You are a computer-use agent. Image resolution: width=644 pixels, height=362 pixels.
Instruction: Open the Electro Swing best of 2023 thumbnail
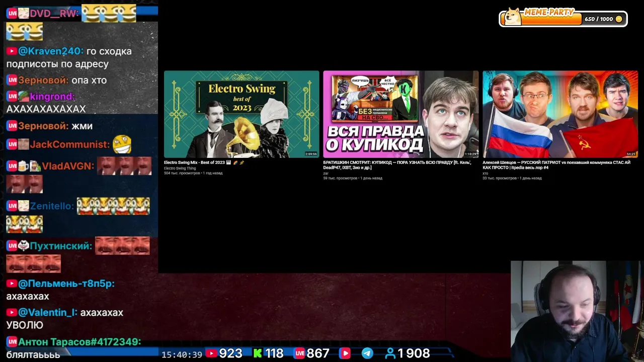click(x=242, y=114)
